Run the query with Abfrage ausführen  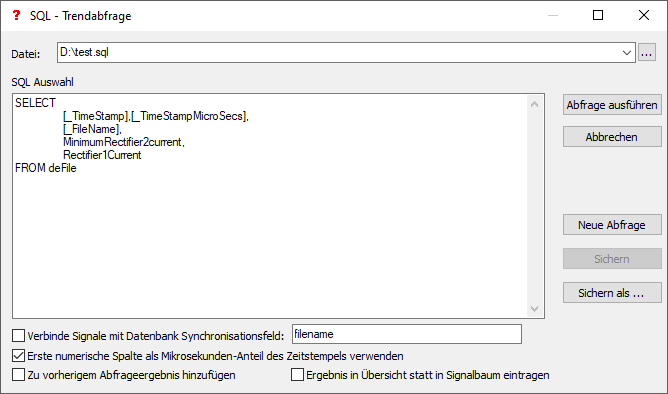pyautogui.click(x=612, y=105)
